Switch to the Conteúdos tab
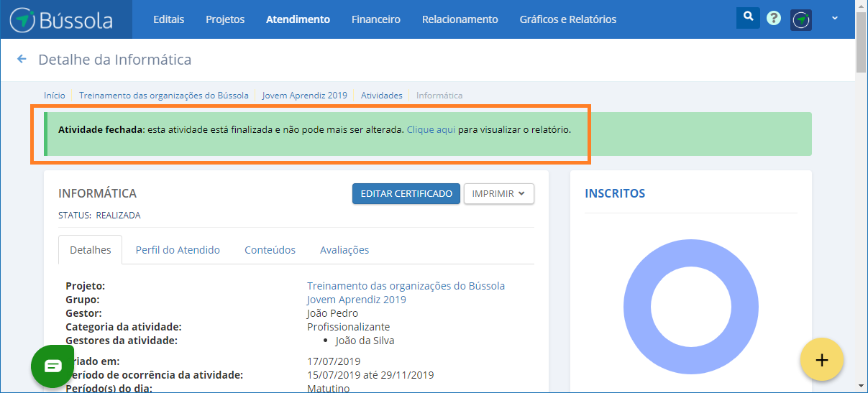The width and height of the screenshot is (868, 393). (x=270, y=250)
